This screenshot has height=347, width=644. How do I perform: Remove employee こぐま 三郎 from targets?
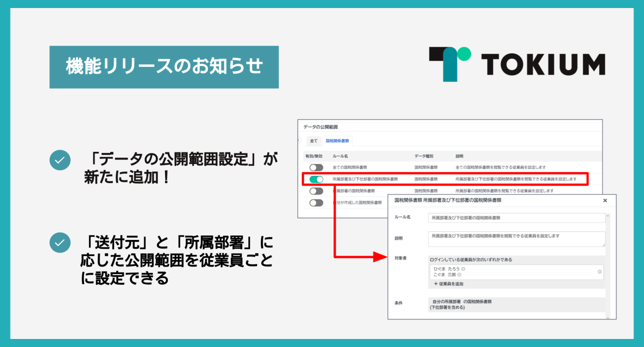460,275
